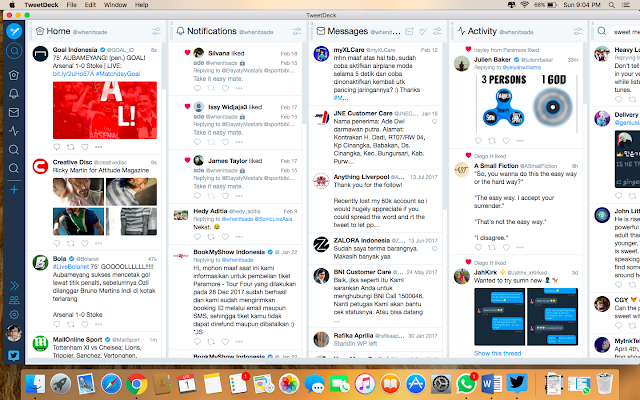Click search magnifier in fifth column header

602,31
